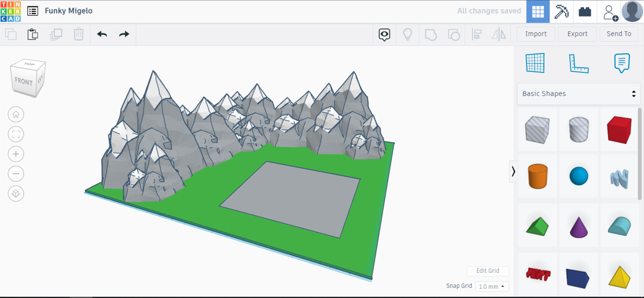
Task: Click the Fit all in view icon
Action: tap(16, 134)
